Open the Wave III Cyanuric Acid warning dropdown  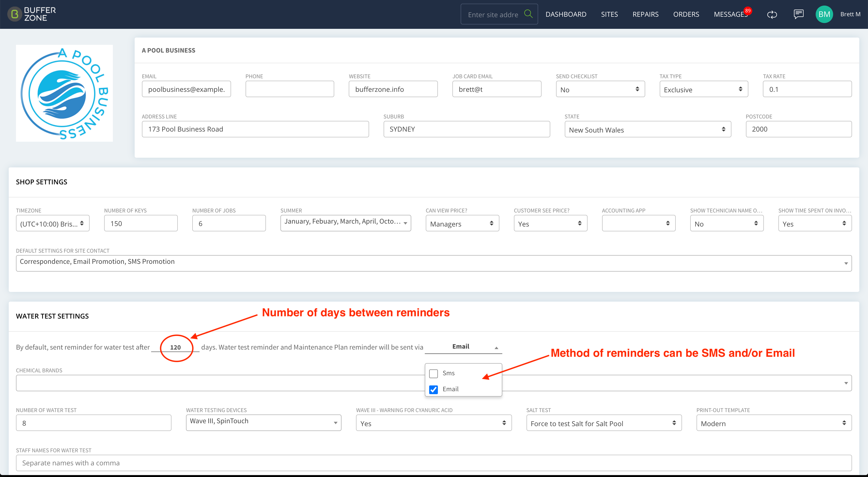tap(434, 423)
